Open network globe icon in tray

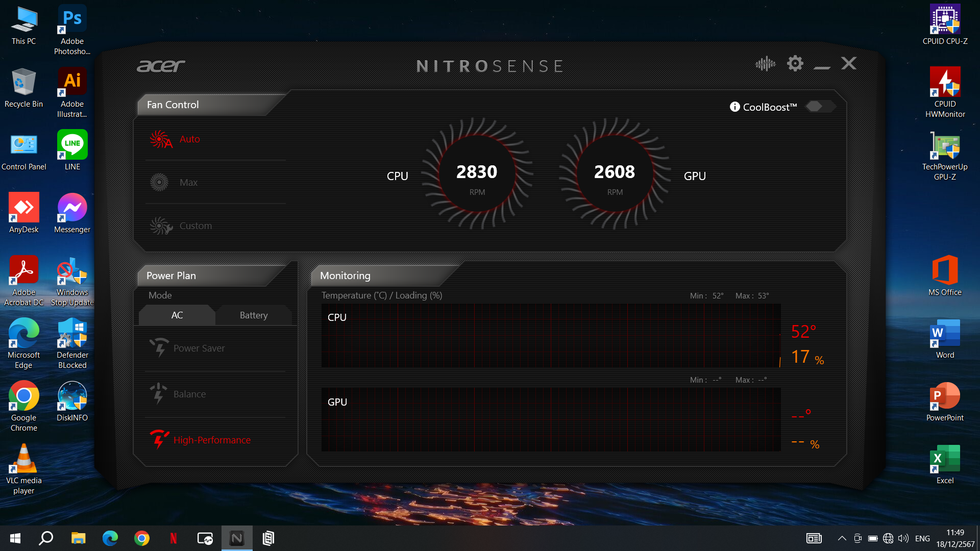coord(888,538)
